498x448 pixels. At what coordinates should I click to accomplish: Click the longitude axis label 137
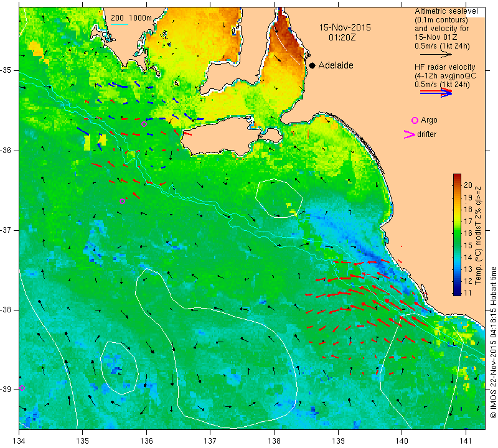coord(210,441)
